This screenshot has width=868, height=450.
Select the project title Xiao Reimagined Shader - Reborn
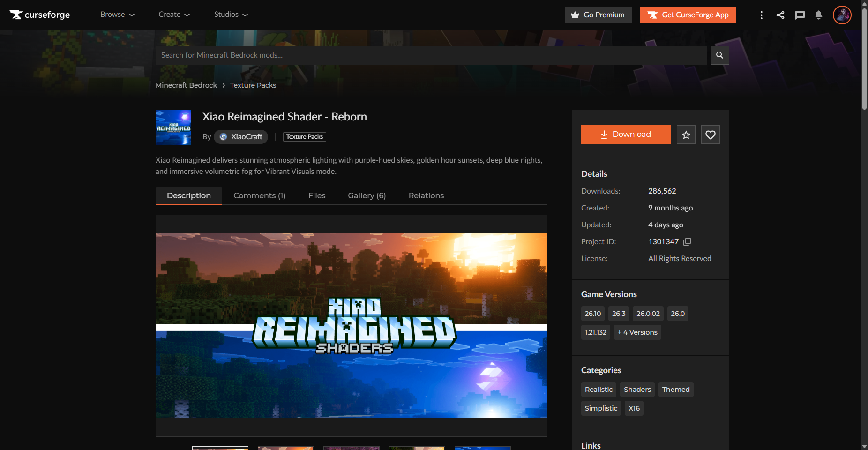[x=284, y=117]
